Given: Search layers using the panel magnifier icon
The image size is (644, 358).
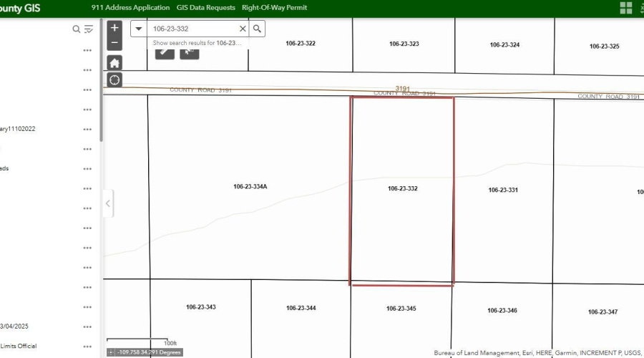Looking at the screenshot, I should 77,29.
